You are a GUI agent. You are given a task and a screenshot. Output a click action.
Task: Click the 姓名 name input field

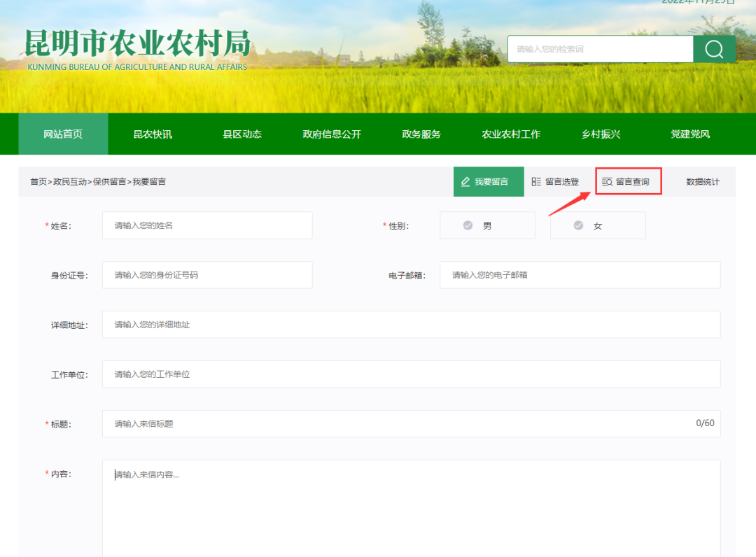pos(207,225)
